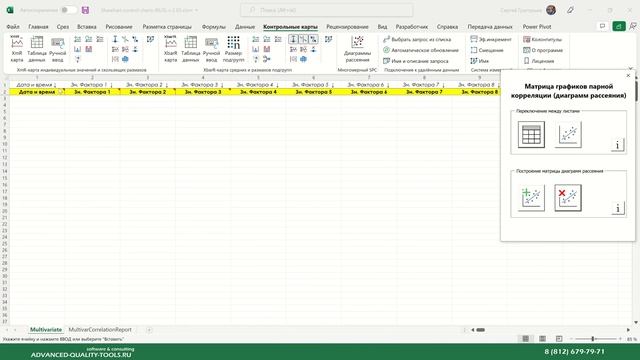Open filter dropdown on Зн. Фактора 1 header
640x360 pixels.
[x=111, y=85]
